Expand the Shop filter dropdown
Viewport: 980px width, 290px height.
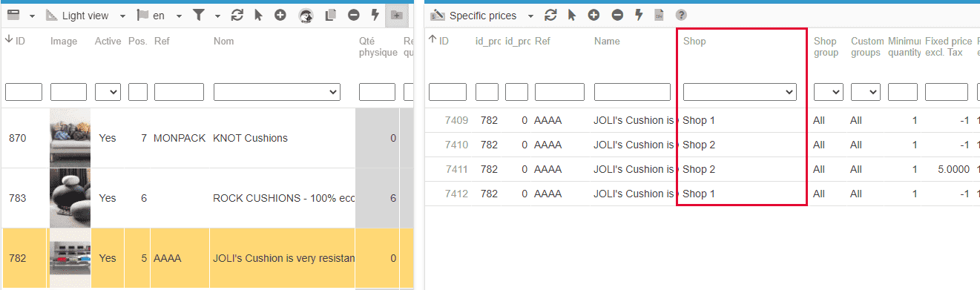(x=740, y=92)
